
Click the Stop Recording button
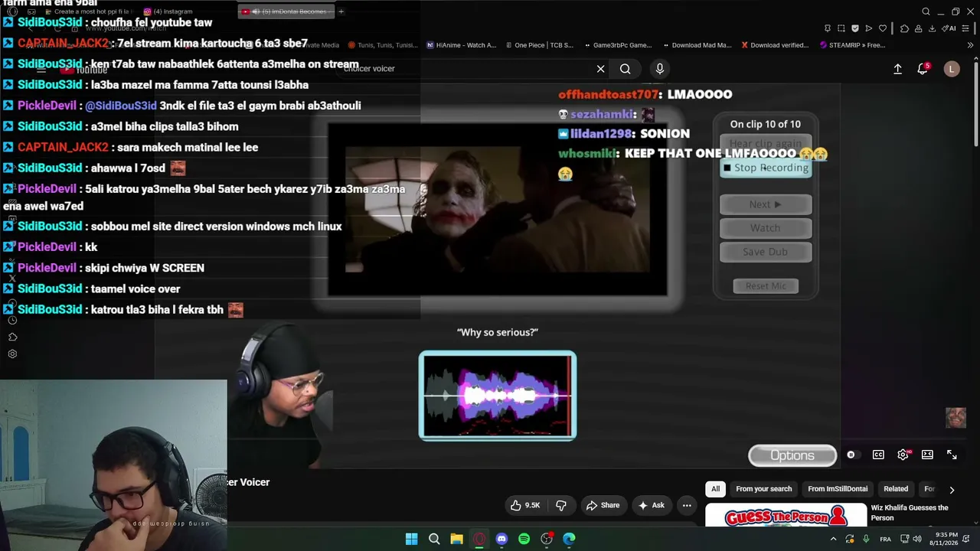coord(766,168)
